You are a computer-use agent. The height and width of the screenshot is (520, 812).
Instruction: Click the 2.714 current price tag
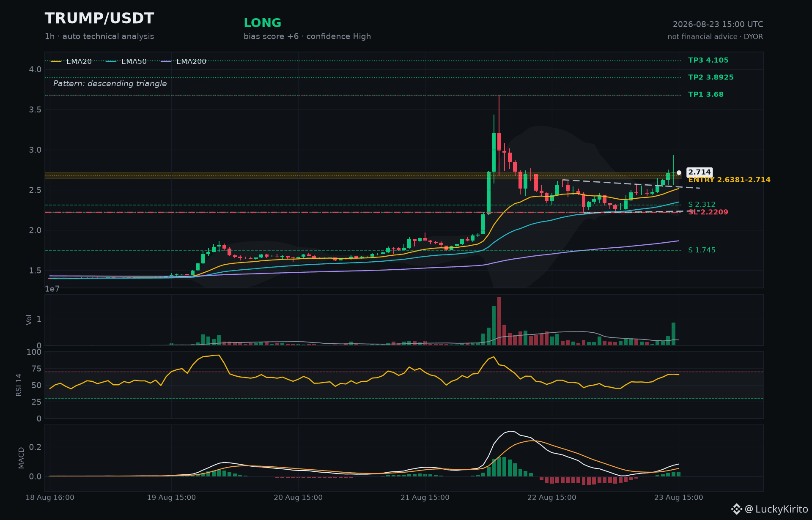point(700,172)
